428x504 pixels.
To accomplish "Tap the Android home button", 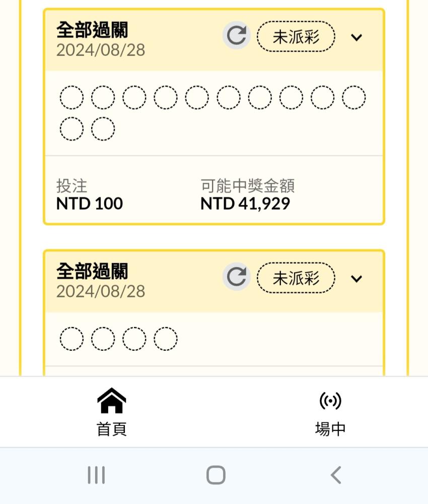I will (x=216, y=475).
